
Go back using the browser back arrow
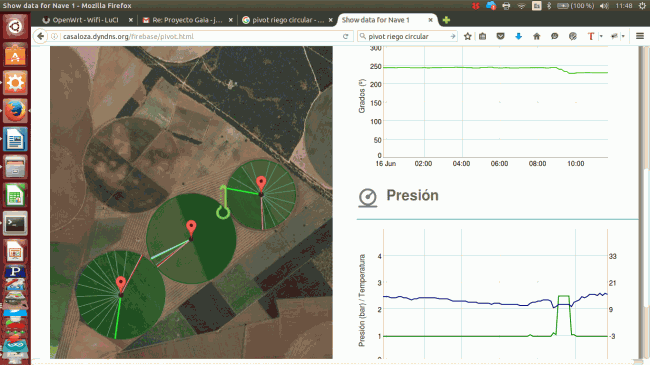click(x=40, y=36)
